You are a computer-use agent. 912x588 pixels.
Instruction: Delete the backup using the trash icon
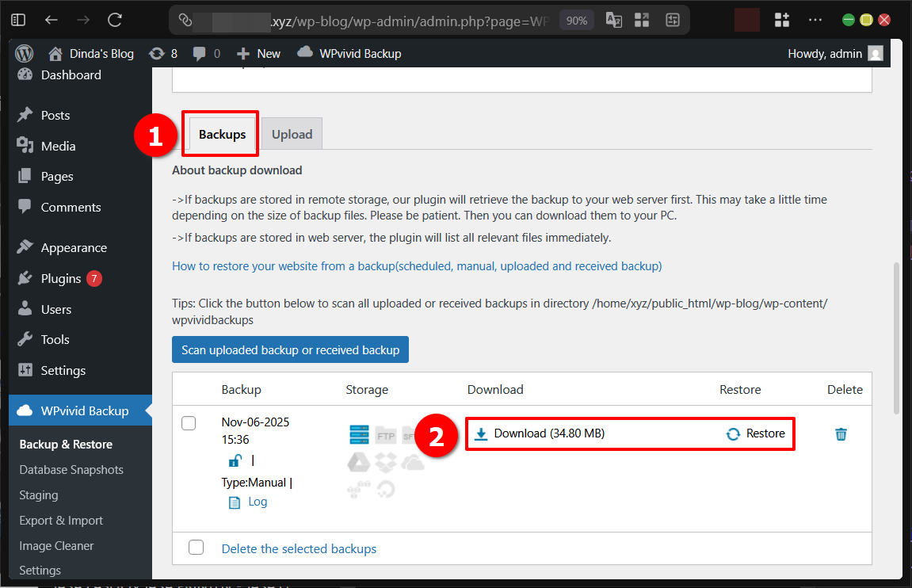(841, 434)
